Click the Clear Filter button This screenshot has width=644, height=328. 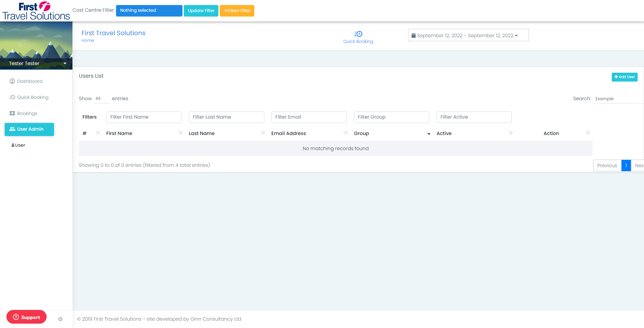tap(237, 10)
